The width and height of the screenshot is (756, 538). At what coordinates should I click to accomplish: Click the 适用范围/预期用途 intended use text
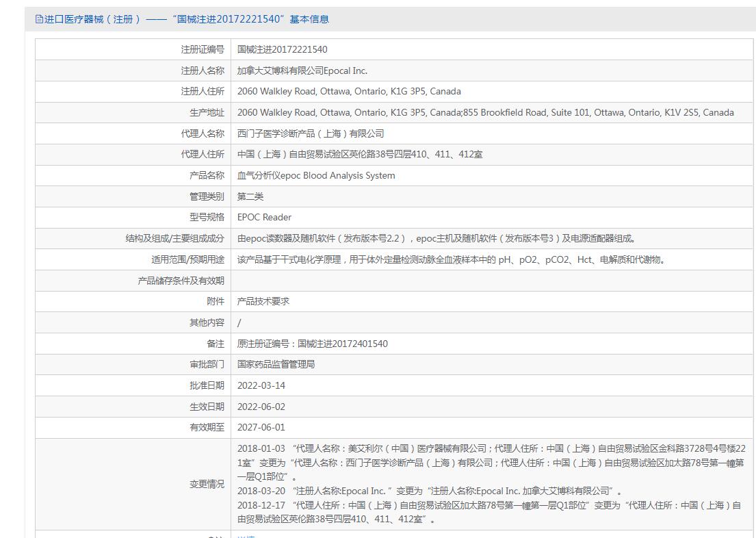click(452, 259)
